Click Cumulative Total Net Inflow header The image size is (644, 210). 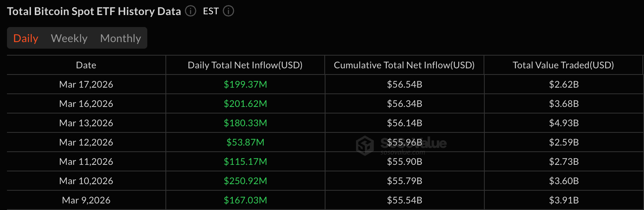point(404,65)
